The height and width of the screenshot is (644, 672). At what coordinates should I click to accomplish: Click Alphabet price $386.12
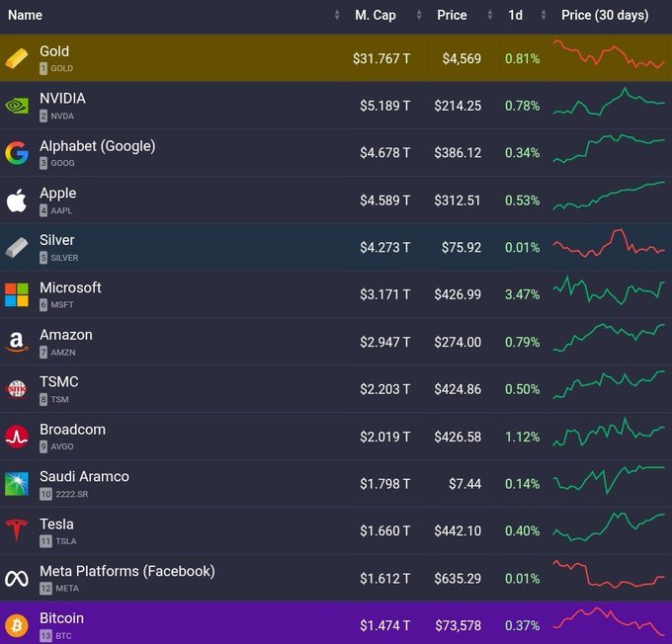458,153
